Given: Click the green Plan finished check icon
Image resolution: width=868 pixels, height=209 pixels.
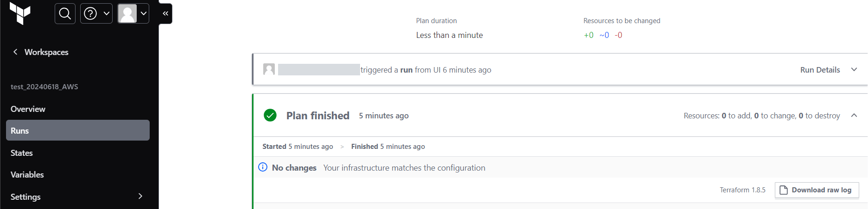Looking at the screenshot, I should 270,115.
